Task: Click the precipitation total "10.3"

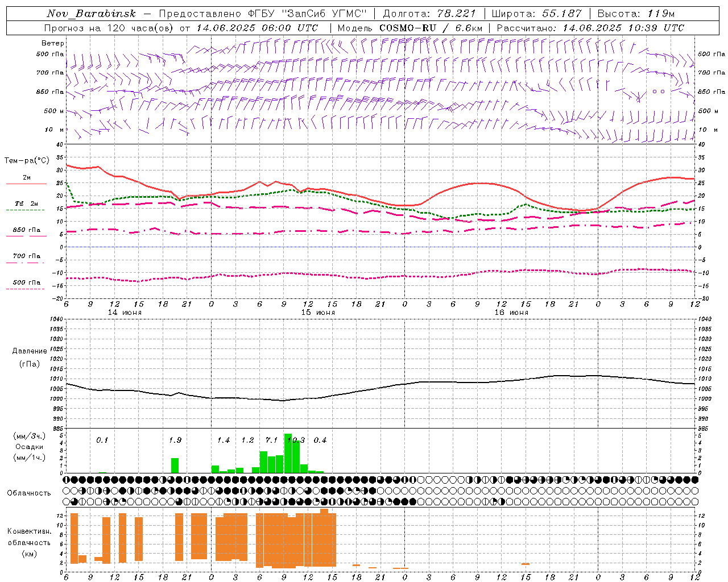Action: click(296, 440)
